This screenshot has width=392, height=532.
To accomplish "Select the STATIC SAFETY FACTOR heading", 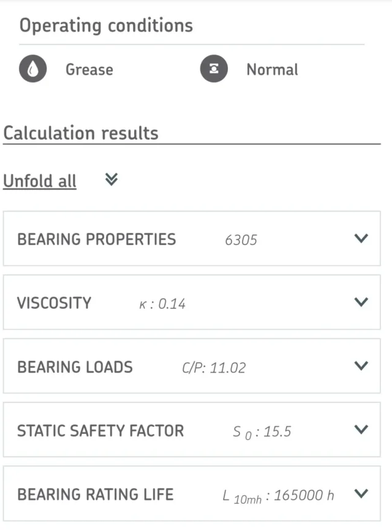I will pos(100,430).
